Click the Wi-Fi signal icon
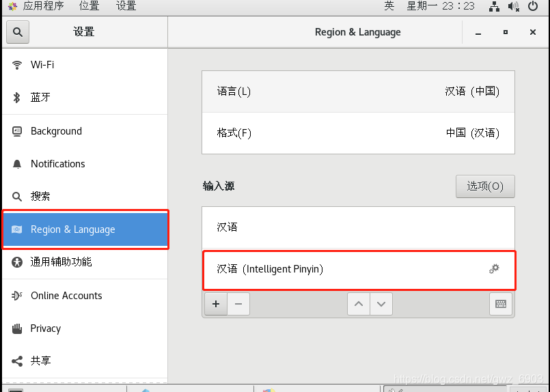Image resolution: width=550 pixels, height=392 pixels. pyautogui.click(x=17, y=65)
